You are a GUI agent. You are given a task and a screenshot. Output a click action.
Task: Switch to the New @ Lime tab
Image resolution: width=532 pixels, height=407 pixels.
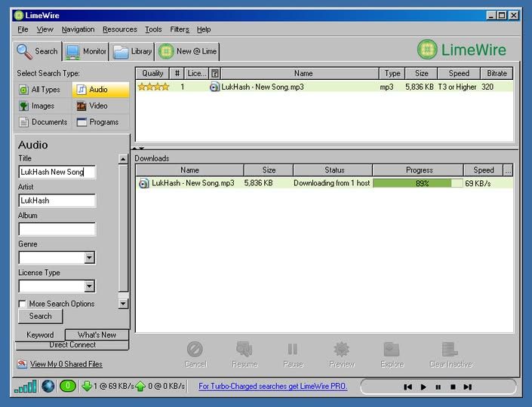[x=187, y=51]
